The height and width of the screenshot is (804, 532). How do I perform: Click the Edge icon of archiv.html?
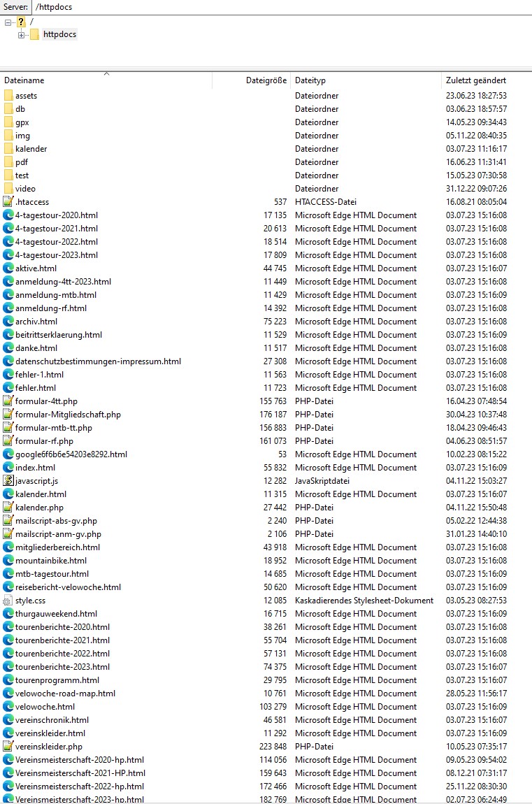(x=8, y=322)
